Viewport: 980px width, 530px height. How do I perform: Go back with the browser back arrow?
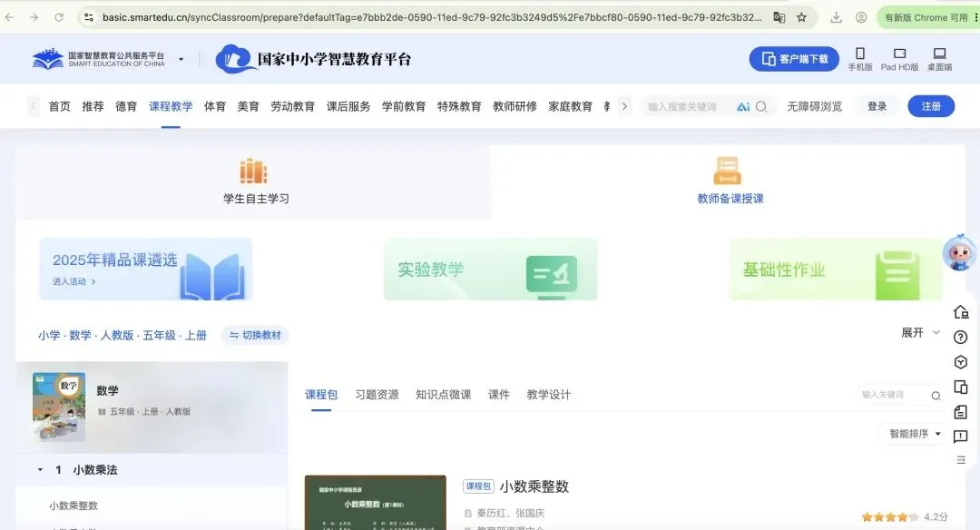(9, 17)
